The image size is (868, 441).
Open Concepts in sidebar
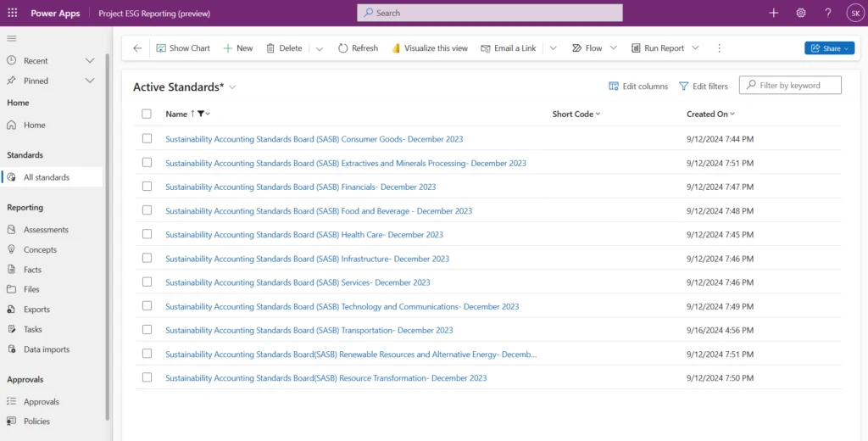pos(40,249)
